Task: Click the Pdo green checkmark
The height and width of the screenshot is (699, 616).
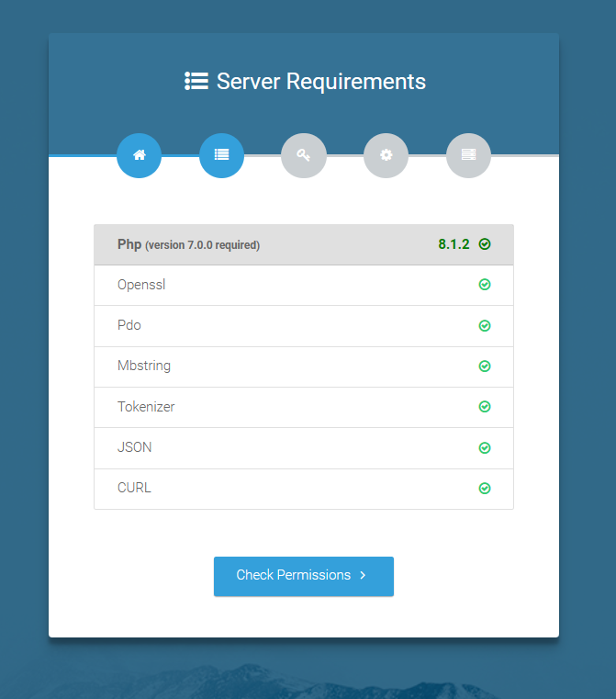Action: 485,325
